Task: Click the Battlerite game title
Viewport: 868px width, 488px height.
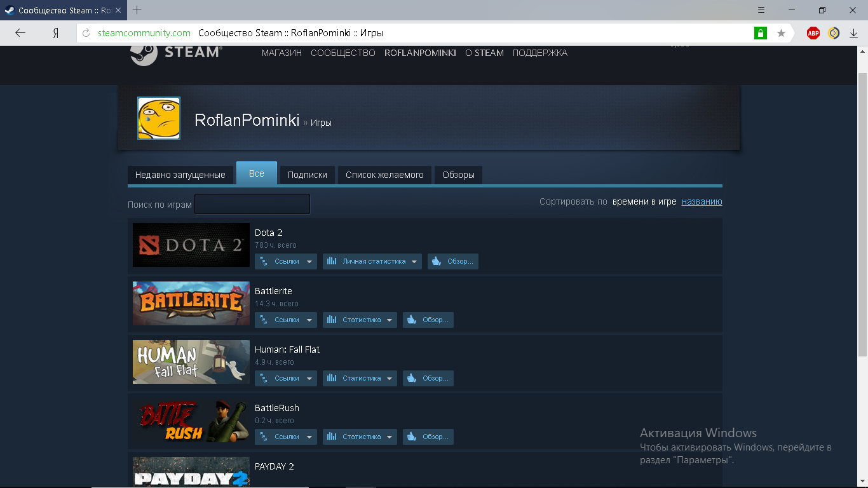Action: coord(273,291)
